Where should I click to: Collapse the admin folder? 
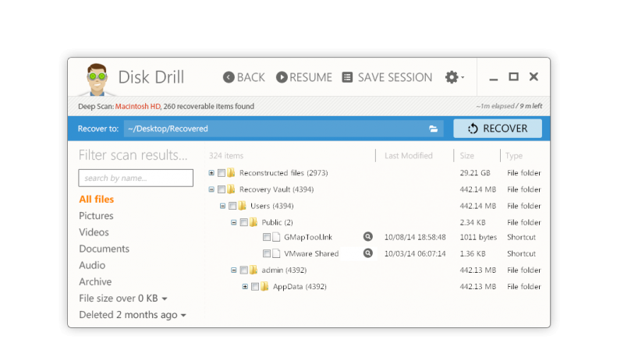(x=233, y=270)
